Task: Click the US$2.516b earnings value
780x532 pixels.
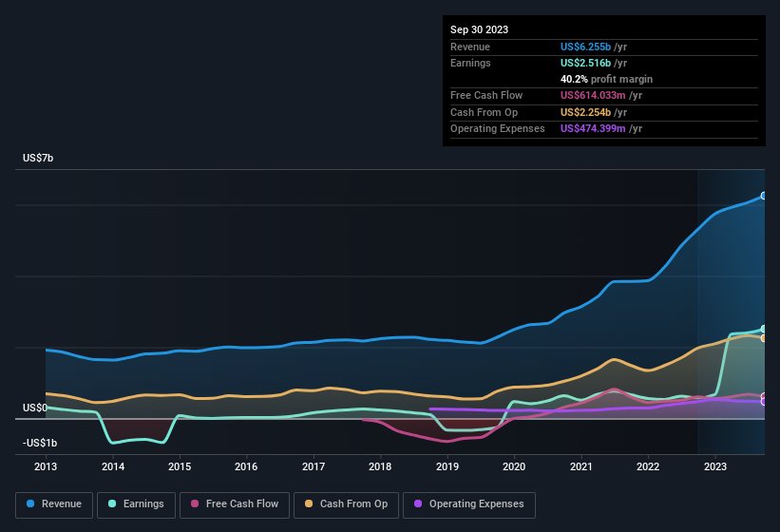Action: [585, 63]
